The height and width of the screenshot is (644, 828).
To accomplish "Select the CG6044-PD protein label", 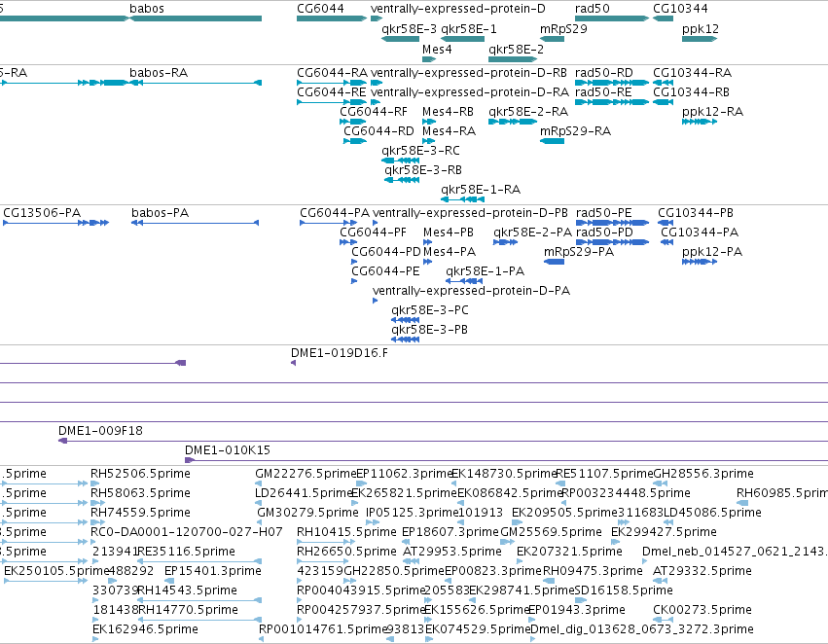I will point(386,252).
